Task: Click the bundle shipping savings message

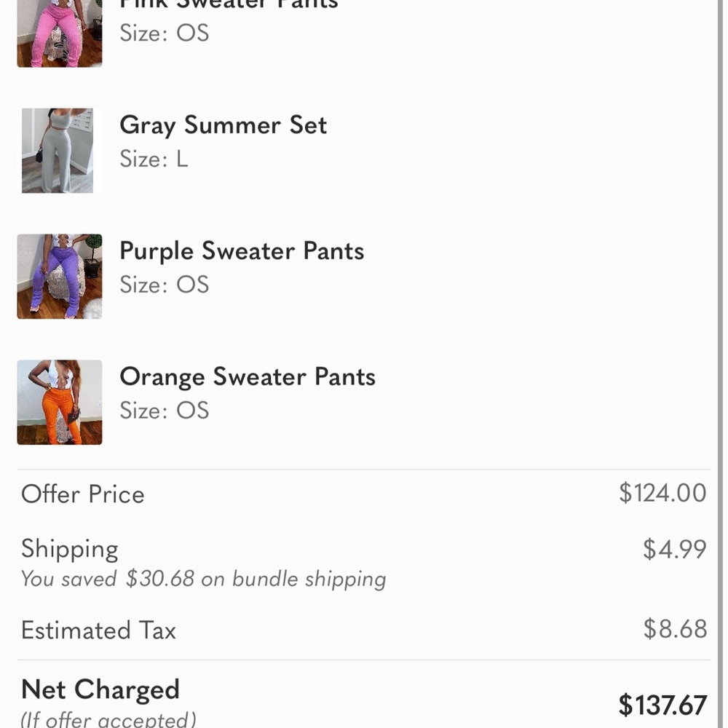Action: click(203, 579)
